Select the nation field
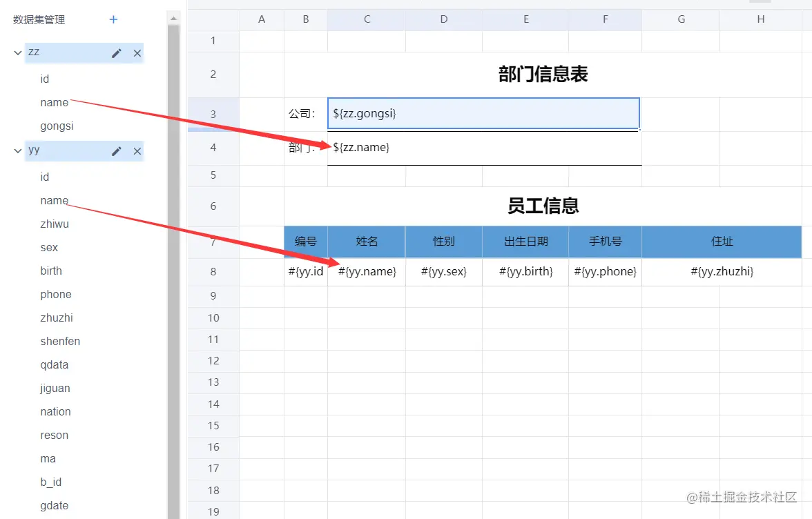This screenshot has height=519, width=812. tap(55, 411)
